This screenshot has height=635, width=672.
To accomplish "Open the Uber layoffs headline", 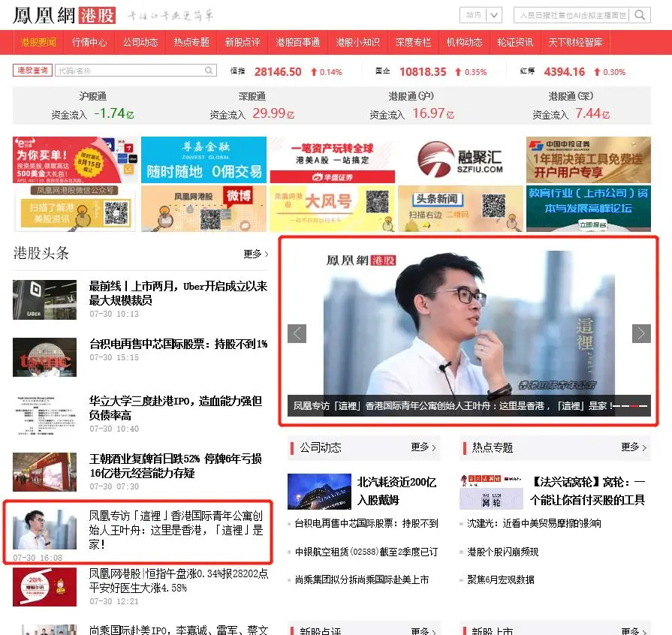I will (x=178, y=293).
